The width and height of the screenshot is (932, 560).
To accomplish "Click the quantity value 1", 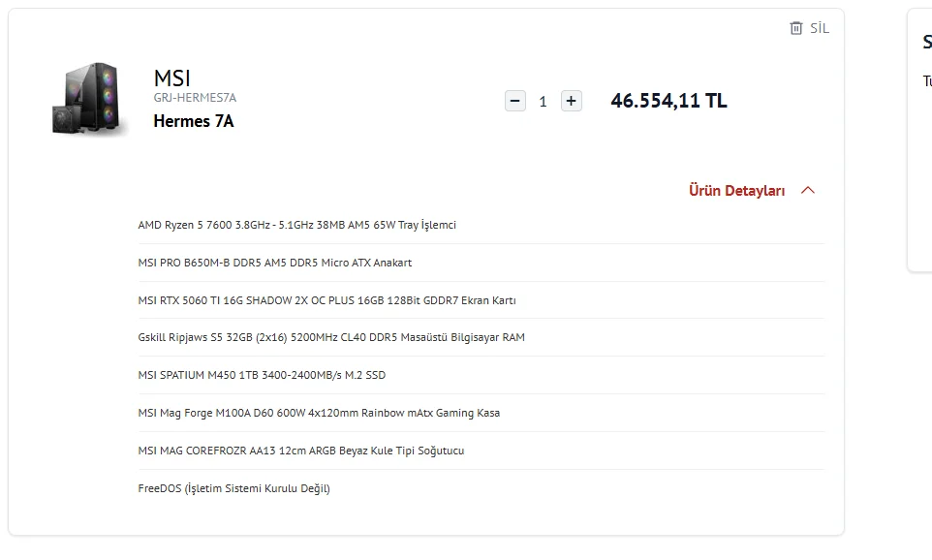I will tap(543, 102).
